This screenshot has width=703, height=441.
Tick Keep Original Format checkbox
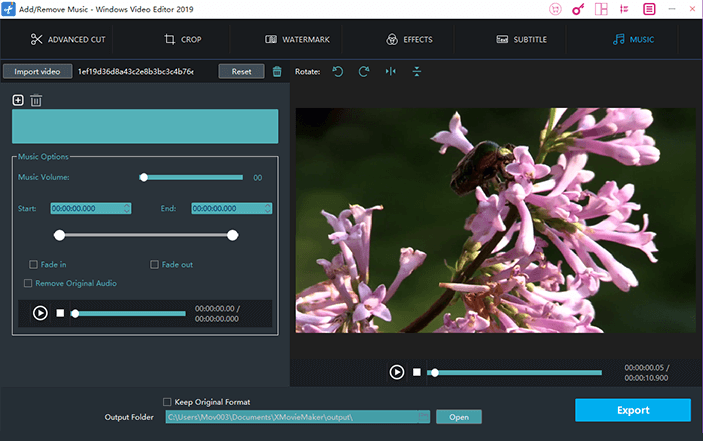pyautogui.click(x=167, y=402)
